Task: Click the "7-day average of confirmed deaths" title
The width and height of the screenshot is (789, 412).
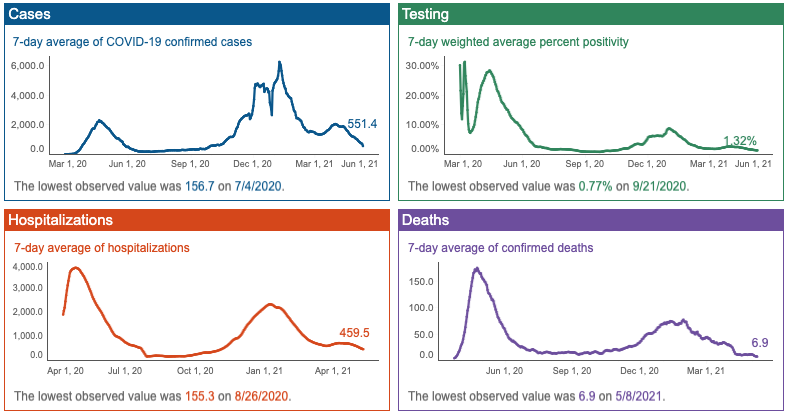Action: click(x=500, y=247)
